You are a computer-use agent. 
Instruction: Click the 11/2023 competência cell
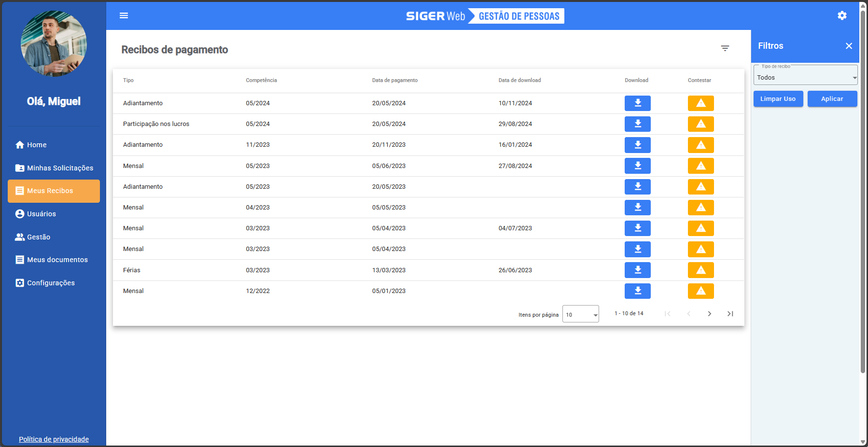(258, 145)
